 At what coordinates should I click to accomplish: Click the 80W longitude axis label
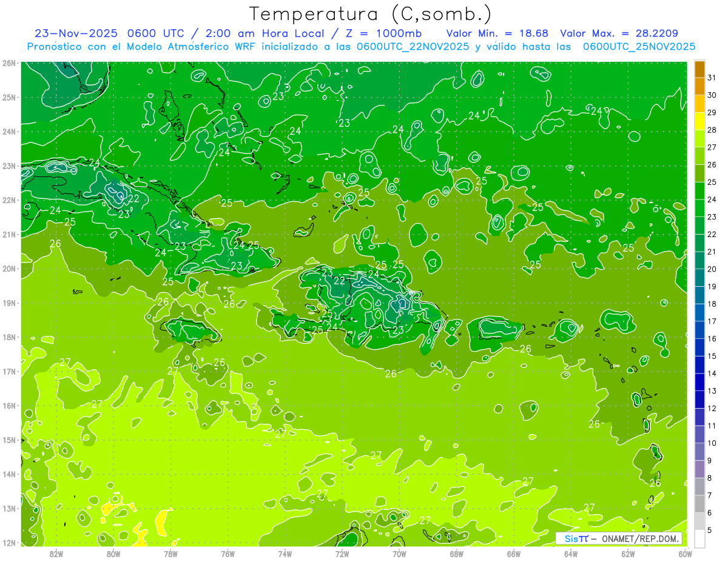pos(113,553)
